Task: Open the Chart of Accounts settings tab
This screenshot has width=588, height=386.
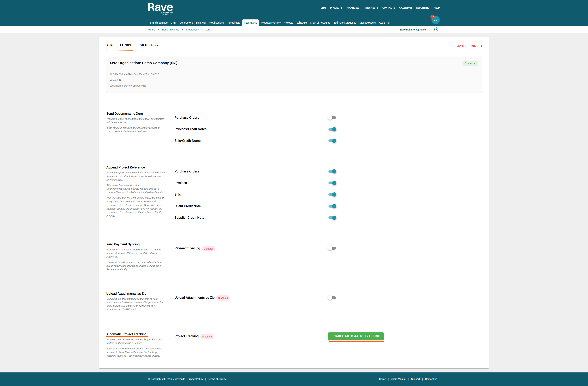Action: point(320,23)
